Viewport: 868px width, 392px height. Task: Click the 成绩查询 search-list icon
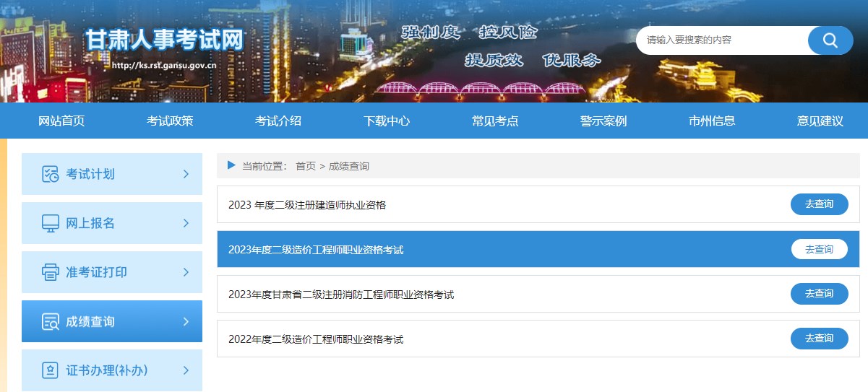pos(50,322)
